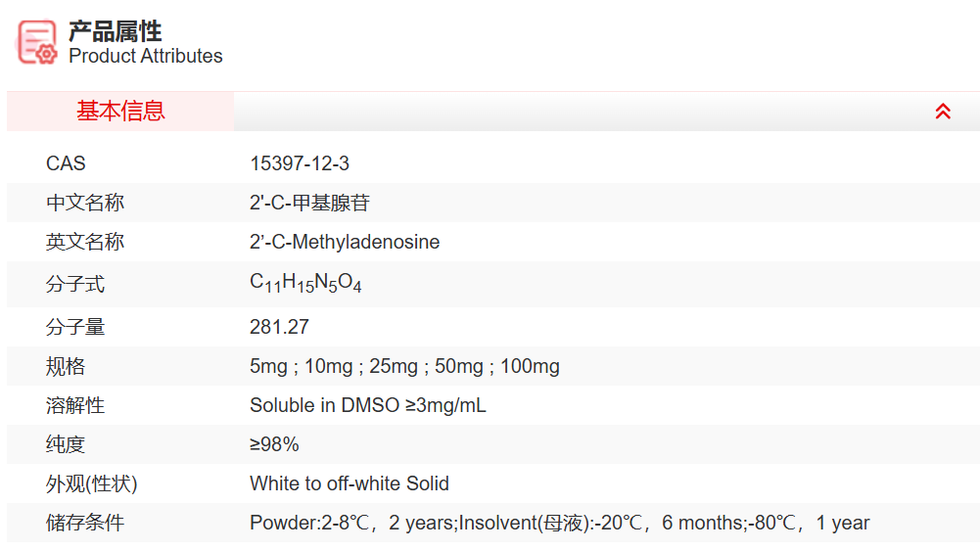Image resolution: width=980 pixels, height=551 pixels.
Task: Click the molecular weight value 281.27
Action: tap(279, 327)
